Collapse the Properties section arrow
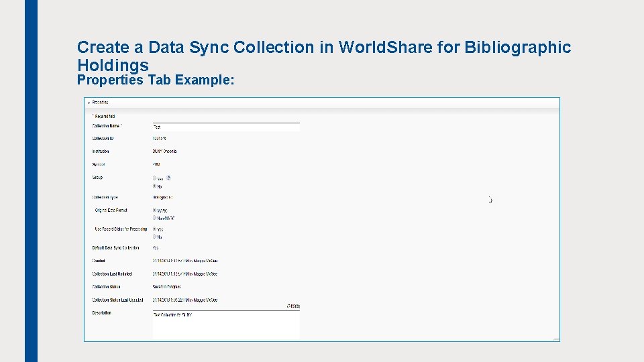 point(89,103)
